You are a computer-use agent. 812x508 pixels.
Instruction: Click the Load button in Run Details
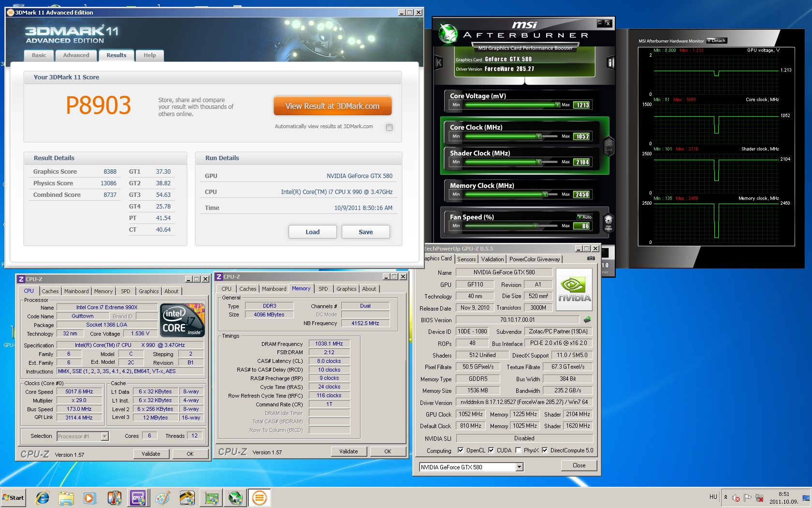pyautogui.click(x=313, y=232)
